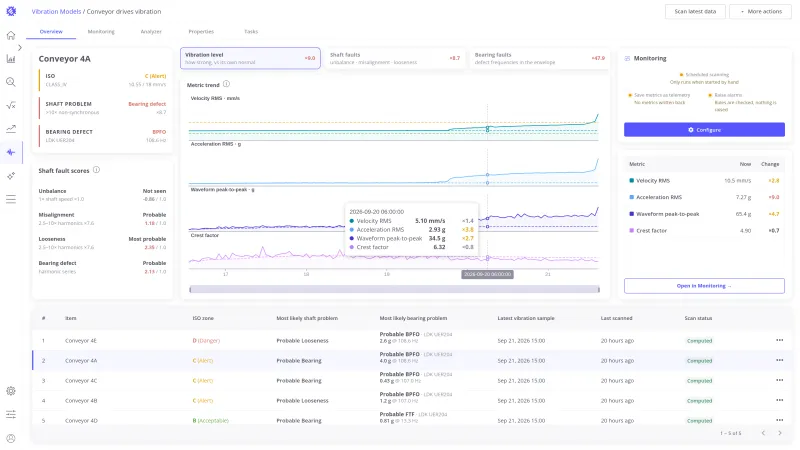800x450 pixels.
Task: Switch to the Overview tab
Action: click(51, 32)
